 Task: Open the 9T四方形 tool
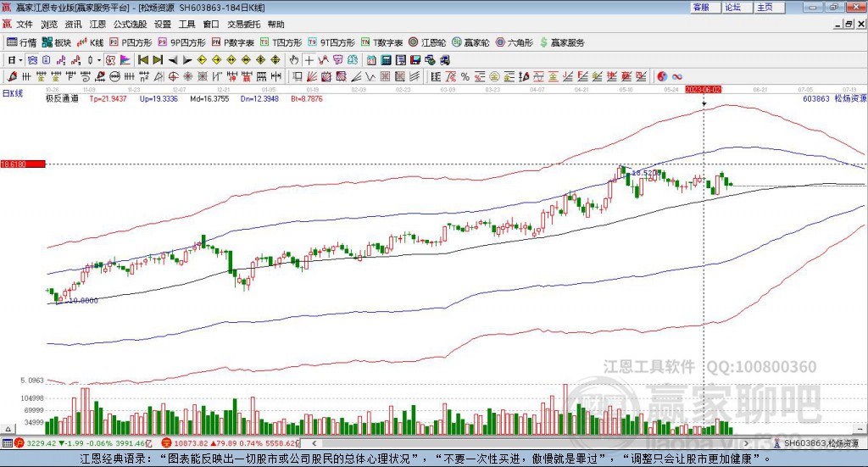(331, 42)
